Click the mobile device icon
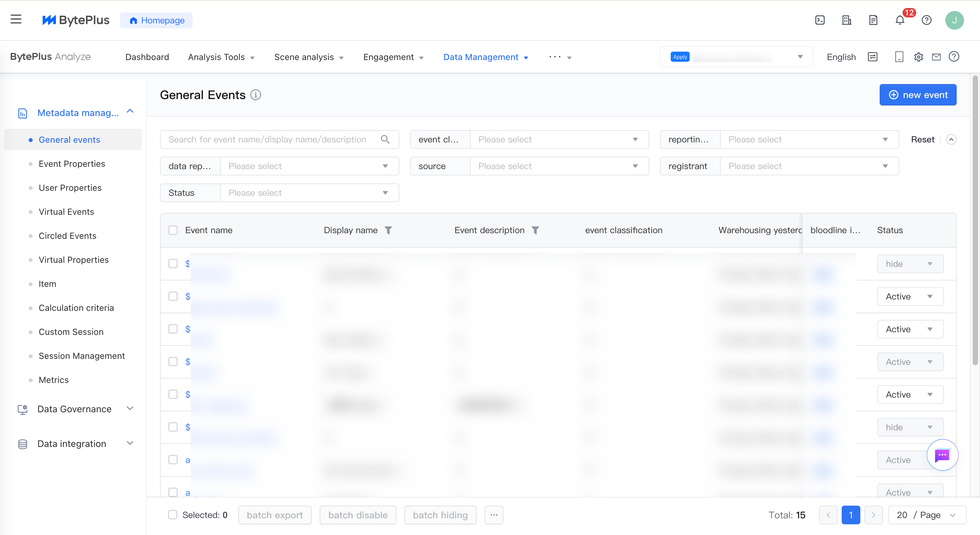980x535 pixels. [x=899, y=57]
